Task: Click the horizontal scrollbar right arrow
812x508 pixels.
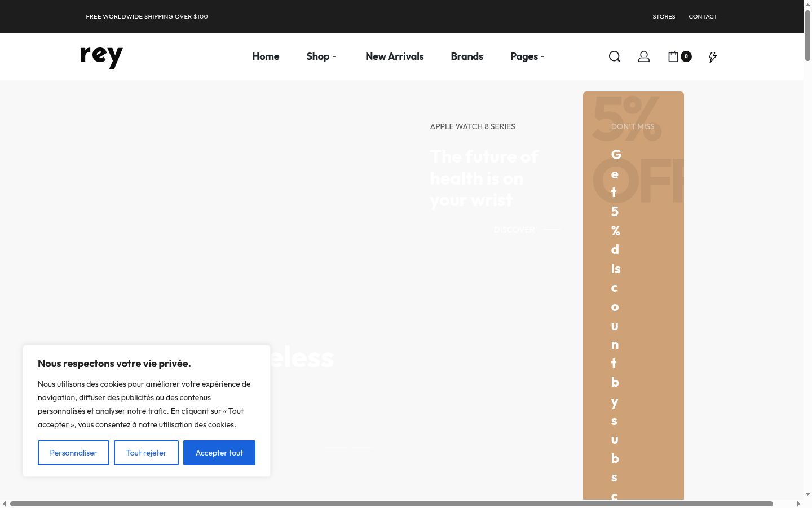Action: [798, 503]
